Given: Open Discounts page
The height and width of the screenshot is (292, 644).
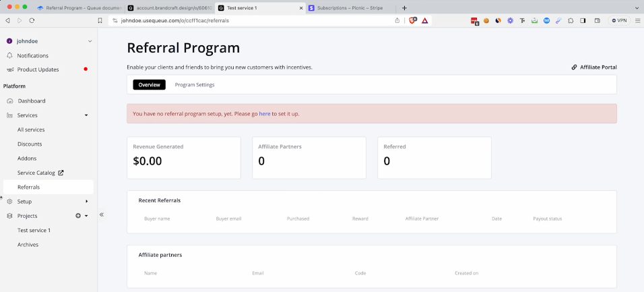Looking at the screenshot, I should tap(30, 144).
